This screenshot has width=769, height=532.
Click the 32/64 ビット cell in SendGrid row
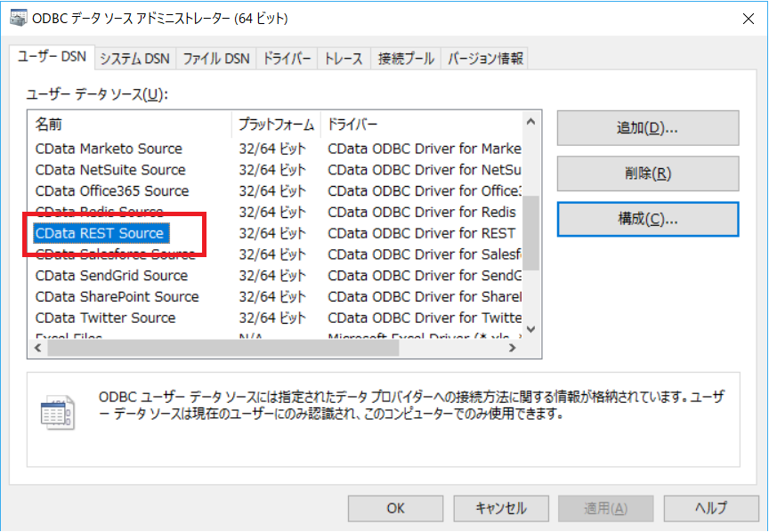(272, 276)
